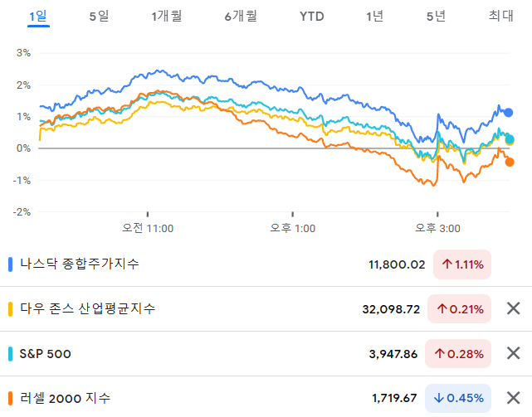
Task: Click the blue Nasdaq color marker
Action: (10, 264)
